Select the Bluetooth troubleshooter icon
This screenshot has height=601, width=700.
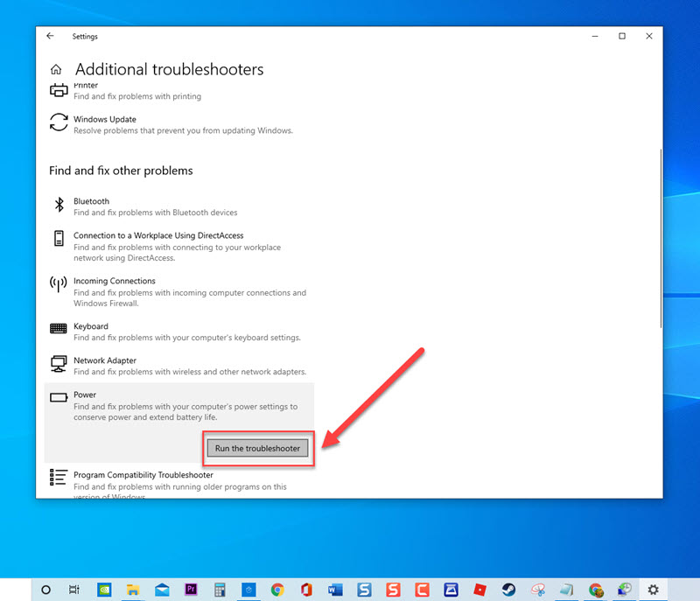(x=59, y=204)
